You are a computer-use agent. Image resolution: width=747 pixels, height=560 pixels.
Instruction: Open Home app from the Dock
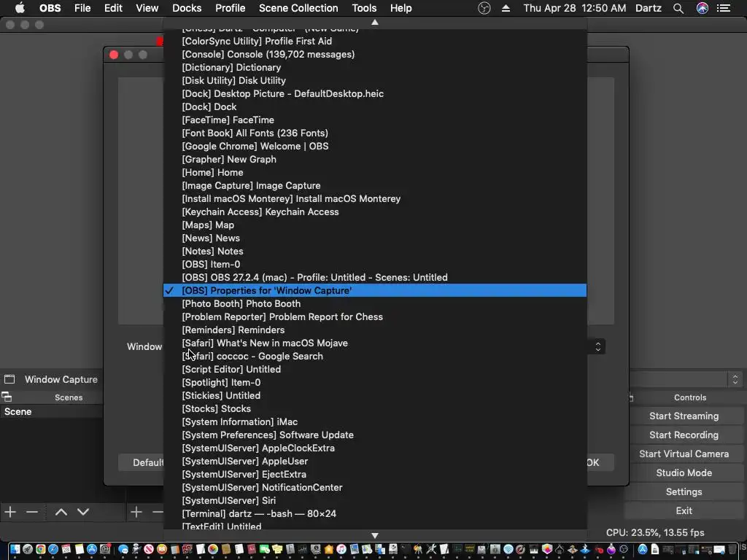[329, 549]
